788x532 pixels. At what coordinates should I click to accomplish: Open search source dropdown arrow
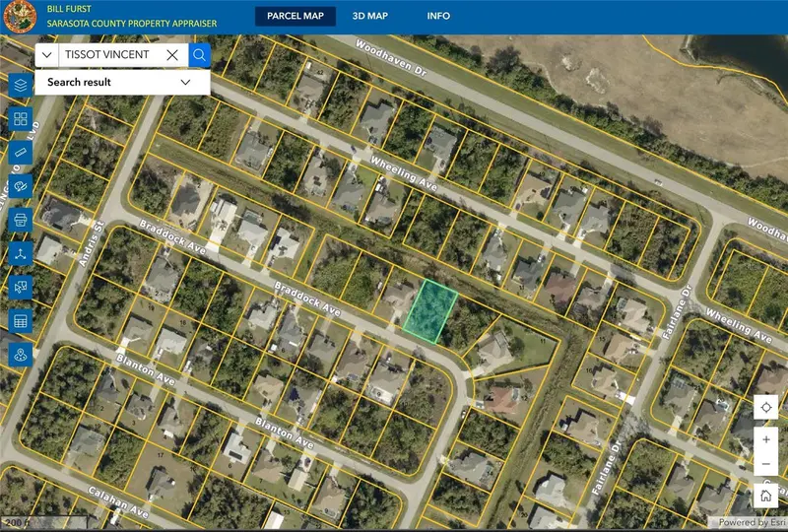tap(46, 55)
